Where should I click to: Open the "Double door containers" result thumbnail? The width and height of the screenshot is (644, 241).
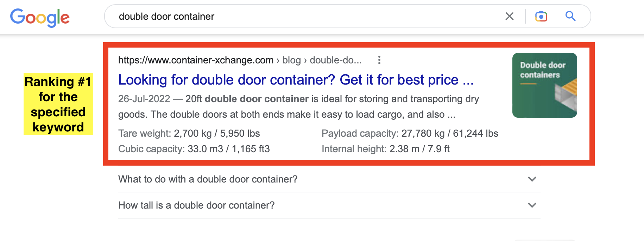pos(544,85)
